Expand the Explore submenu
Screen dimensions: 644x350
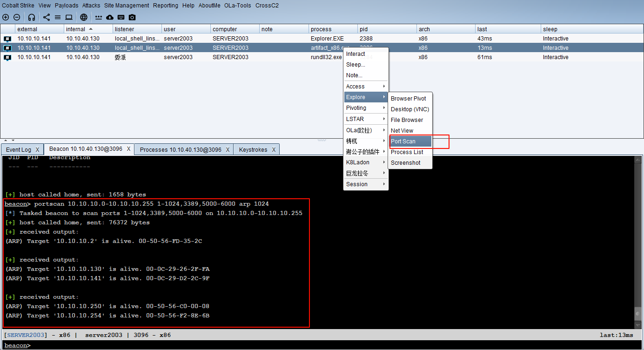[x=366, y=97]
